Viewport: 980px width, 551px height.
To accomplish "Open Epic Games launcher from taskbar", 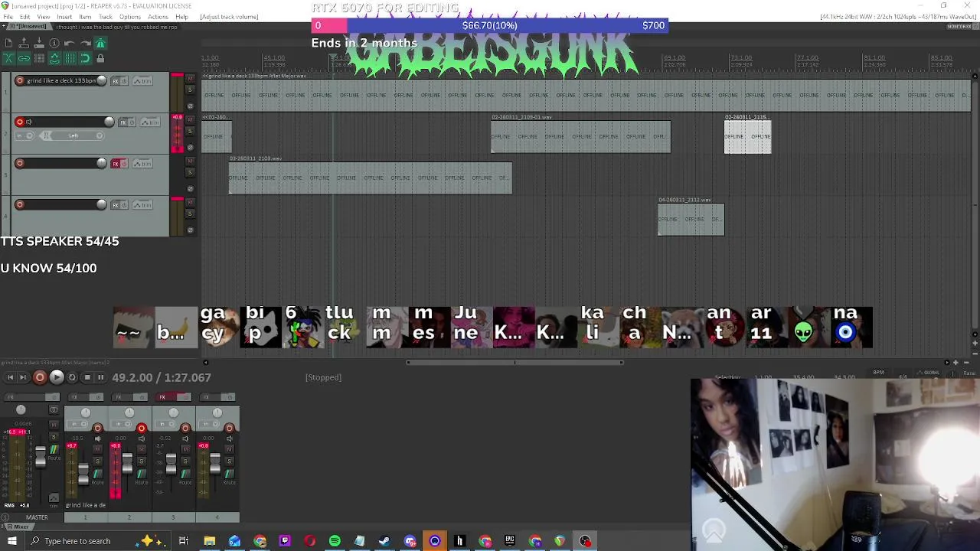I will (x=510, y=541).
